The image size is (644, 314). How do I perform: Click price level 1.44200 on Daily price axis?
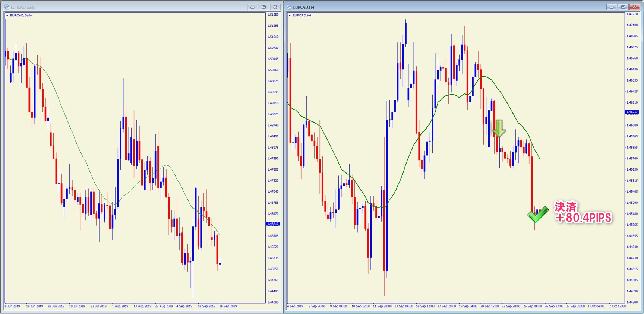[273, 302]
